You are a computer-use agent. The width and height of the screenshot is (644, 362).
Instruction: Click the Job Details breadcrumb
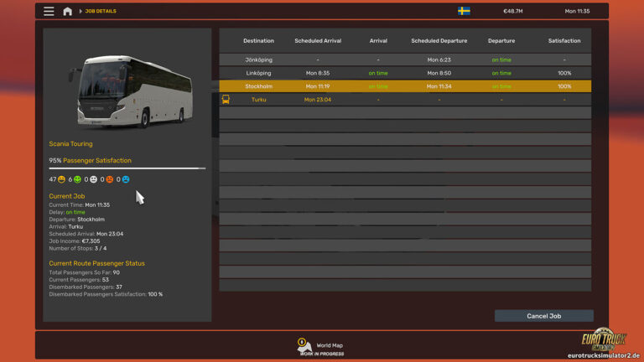tap(100, 12)
